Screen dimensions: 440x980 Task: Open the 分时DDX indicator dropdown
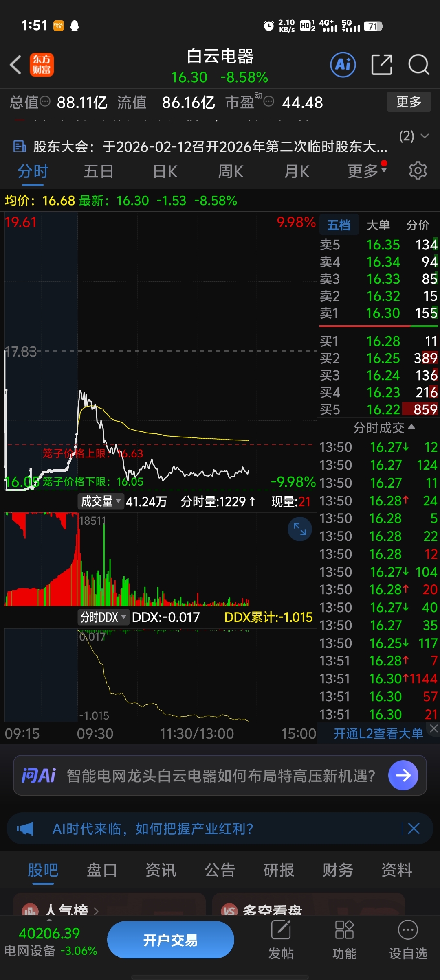click(103, 617)
